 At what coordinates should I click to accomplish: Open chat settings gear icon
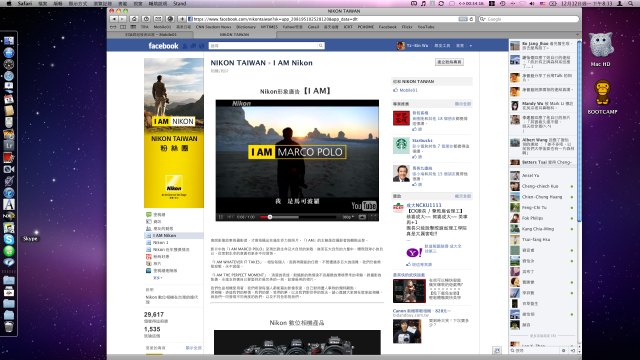pyautogui.click(x=563, y=350)
